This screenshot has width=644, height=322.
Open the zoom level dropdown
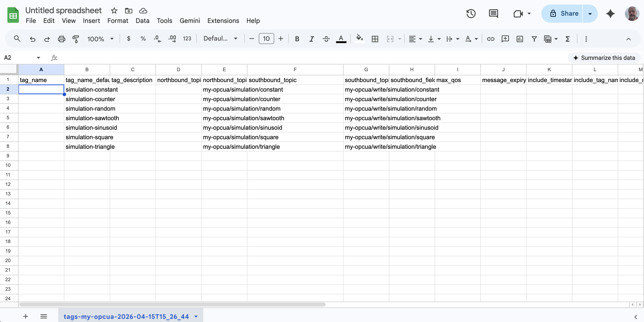tap(100, 39)
